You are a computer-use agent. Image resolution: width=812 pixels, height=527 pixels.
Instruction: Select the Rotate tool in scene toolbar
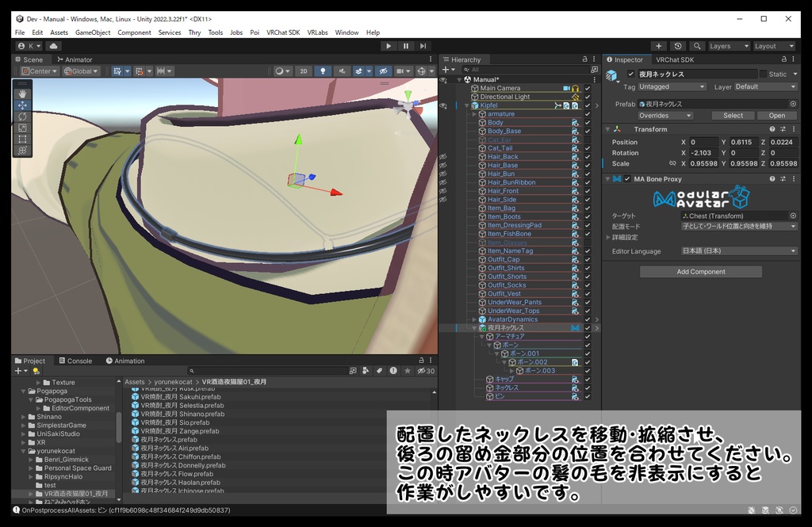(22, 116)
